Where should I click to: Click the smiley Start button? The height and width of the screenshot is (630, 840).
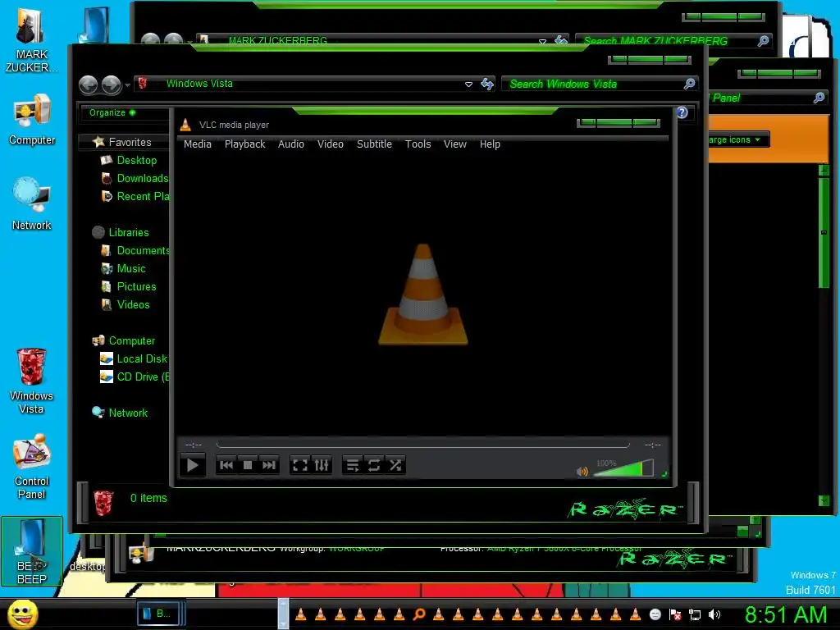click(x=22, y=614)
